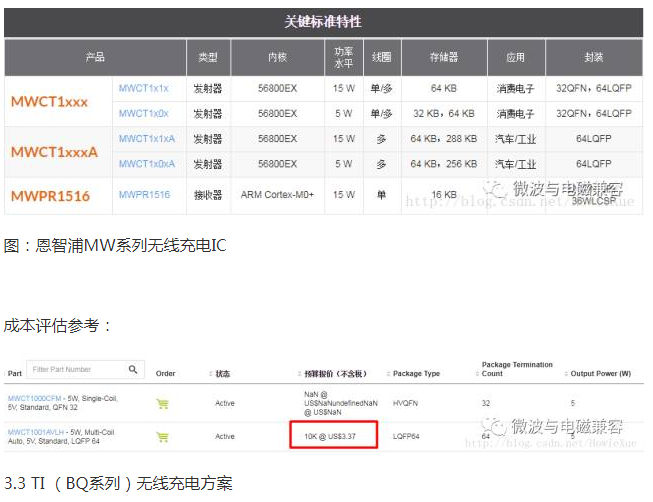
Task: Click the search magnifier icon in part filter
Action: pos(133,369)
